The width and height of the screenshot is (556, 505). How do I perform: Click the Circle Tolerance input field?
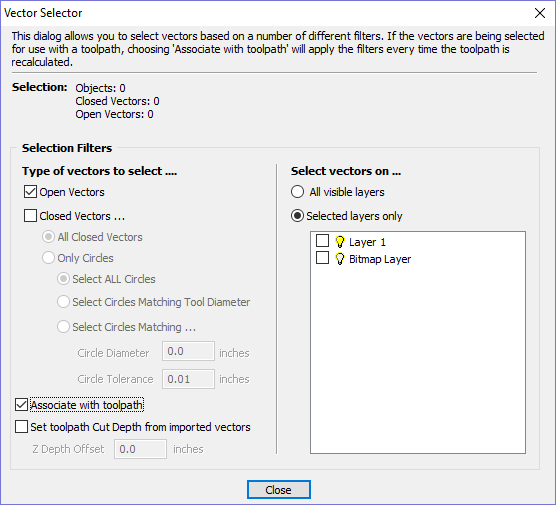188,379
